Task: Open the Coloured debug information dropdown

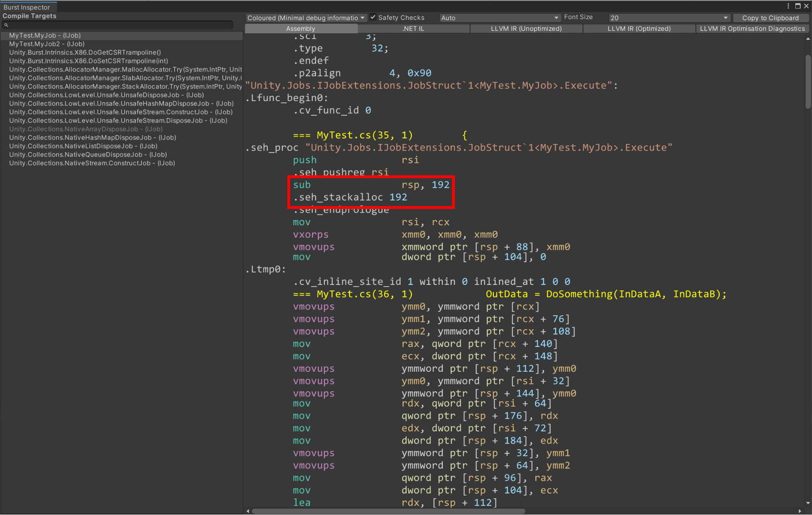Action: 306,18
